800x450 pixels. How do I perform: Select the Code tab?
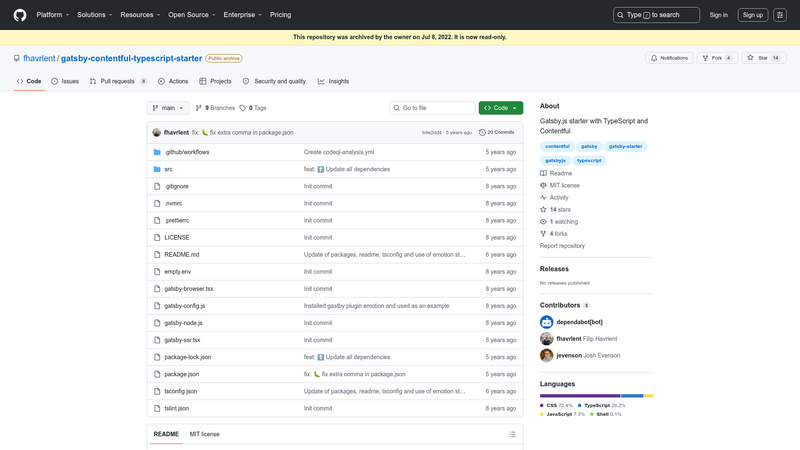point(29,82)
